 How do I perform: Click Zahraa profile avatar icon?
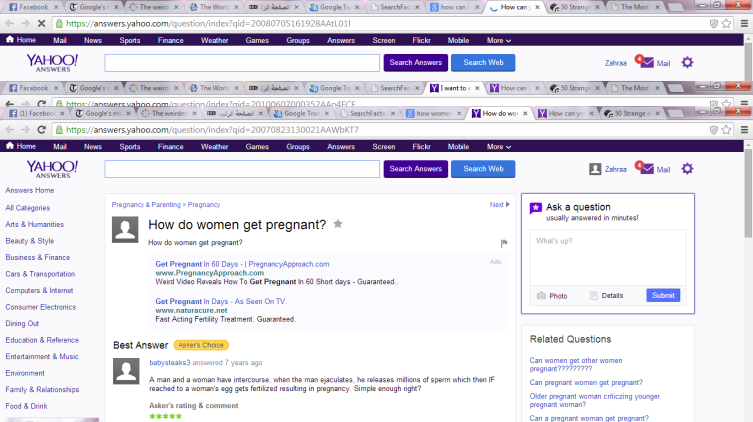coord(595,169)
